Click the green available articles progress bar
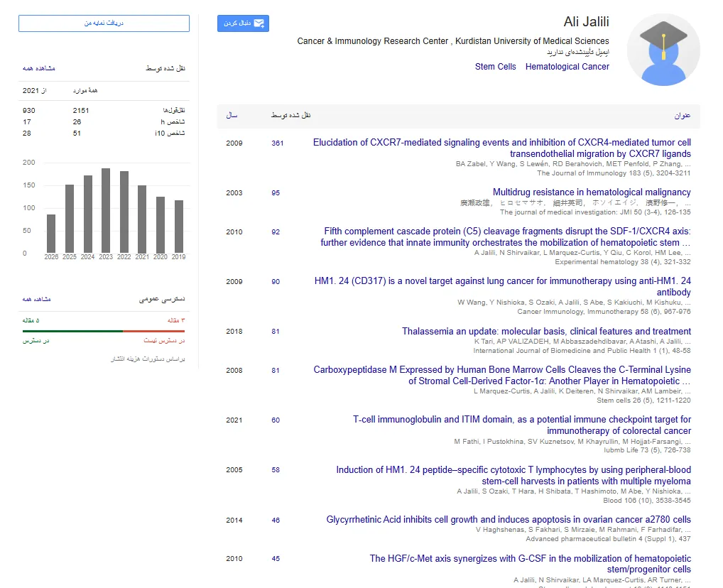 pos(72,331)
